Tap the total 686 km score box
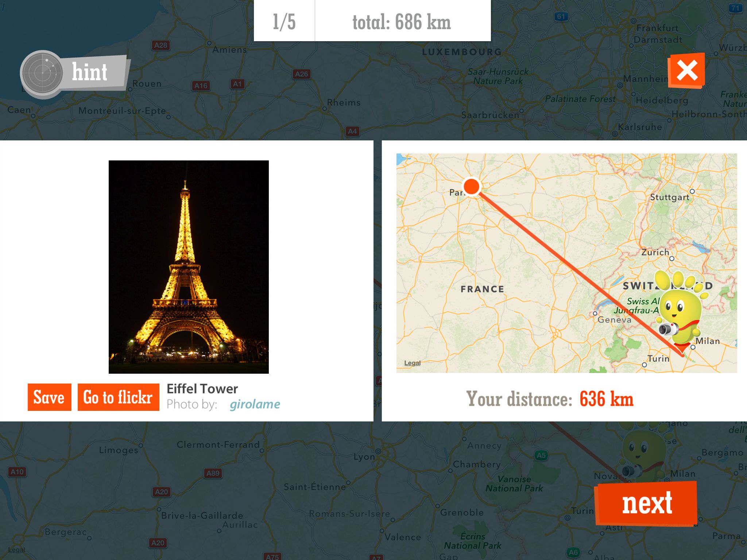 (402, 21)
